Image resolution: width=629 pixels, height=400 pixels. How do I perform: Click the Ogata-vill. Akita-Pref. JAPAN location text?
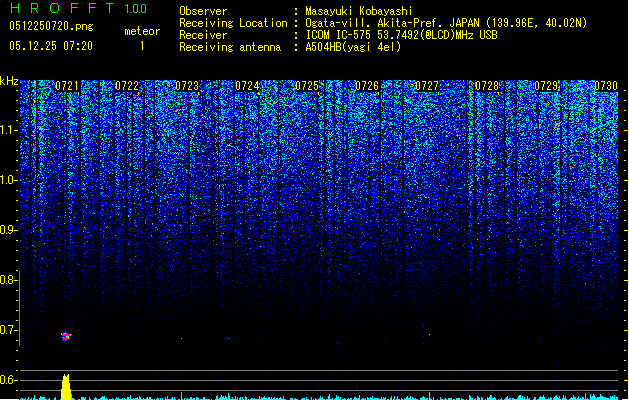click(446, 23)
